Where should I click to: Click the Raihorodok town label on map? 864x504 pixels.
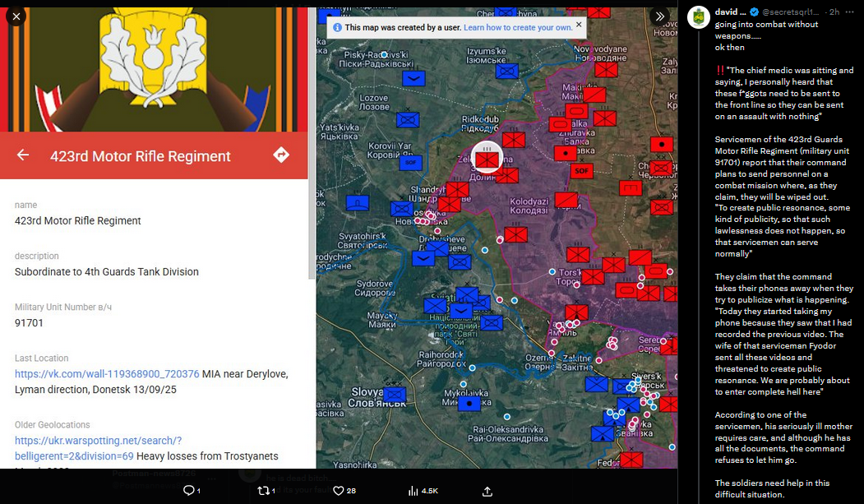(x=441, y=359)
